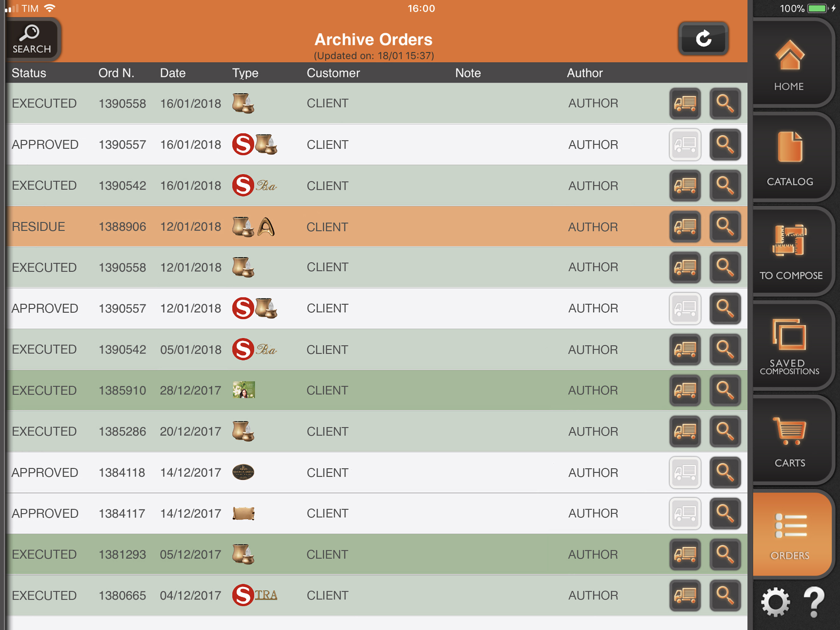Viewport: 840px width, 630px height.
Task: Click the Date column header
Action: coord(173,73)
